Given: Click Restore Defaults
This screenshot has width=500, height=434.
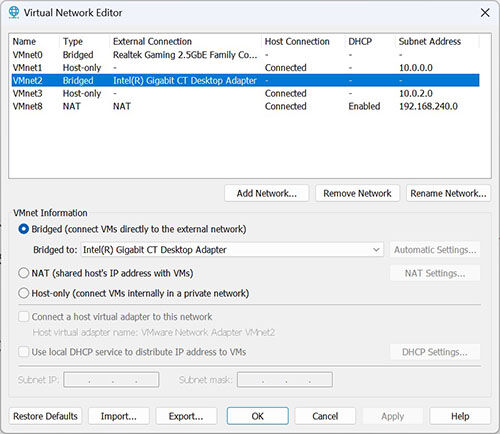Looking at the screenshot, I should (x=45, y=416).
